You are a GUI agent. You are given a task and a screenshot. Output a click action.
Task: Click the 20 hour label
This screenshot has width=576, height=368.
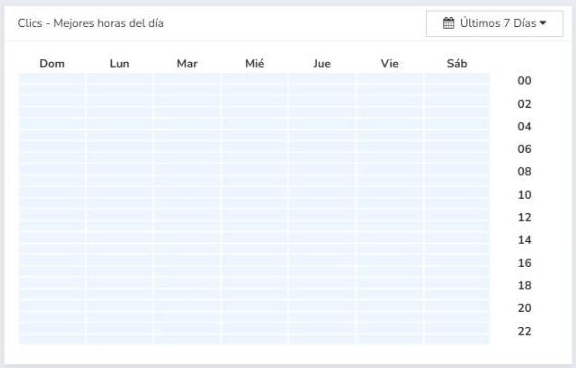[524, 308]
